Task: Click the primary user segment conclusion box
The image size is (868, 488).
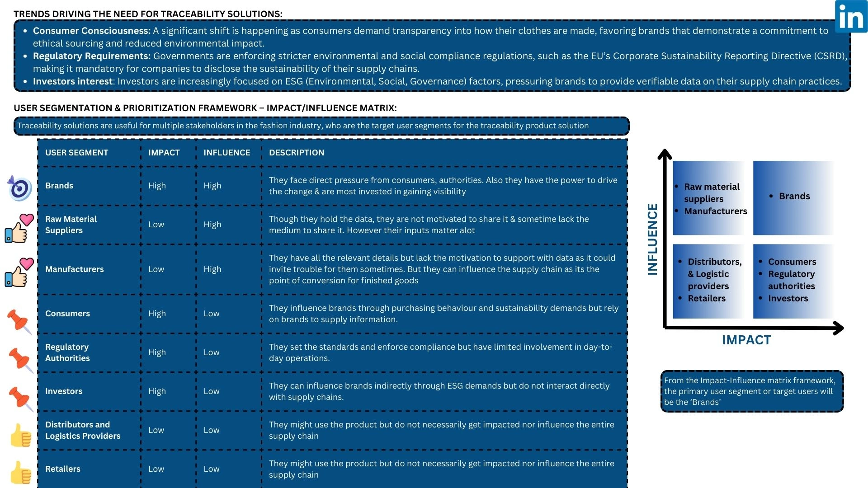Action: pos(751,391)
